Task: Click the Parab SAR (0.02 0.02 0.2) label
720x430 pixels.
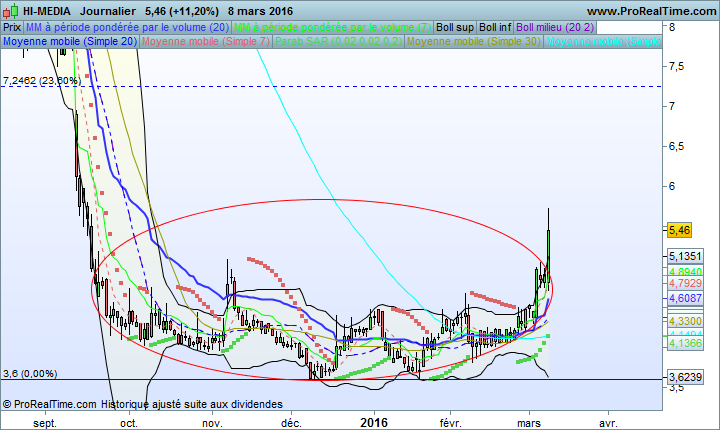Action: pos(338,41)
